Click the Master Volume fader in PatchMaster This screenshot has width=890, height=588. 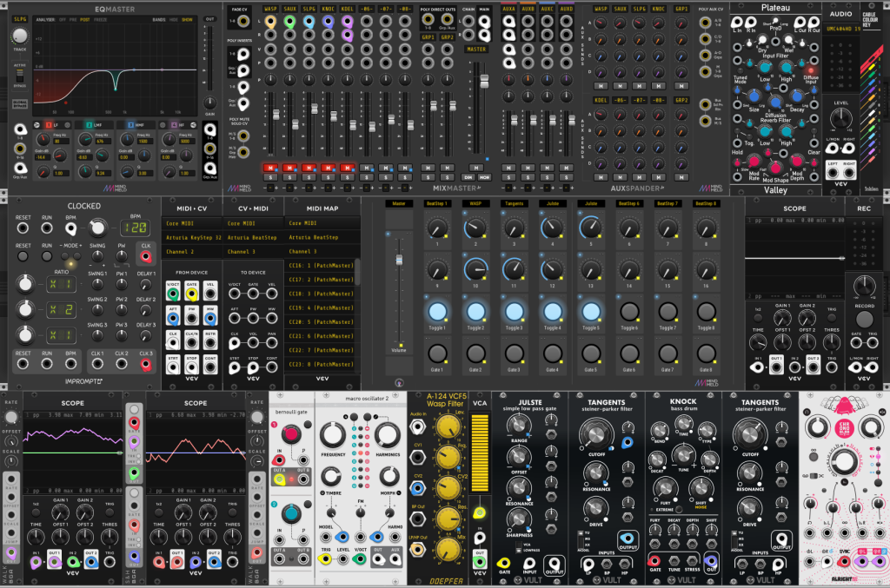(x=399, y=261)
